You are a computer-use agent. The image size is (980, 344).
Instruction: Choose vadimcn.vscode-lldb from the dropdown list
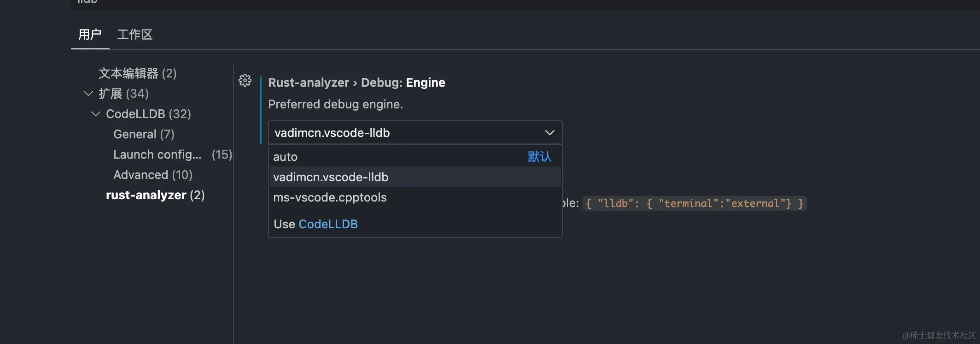[x=414, y=177]
